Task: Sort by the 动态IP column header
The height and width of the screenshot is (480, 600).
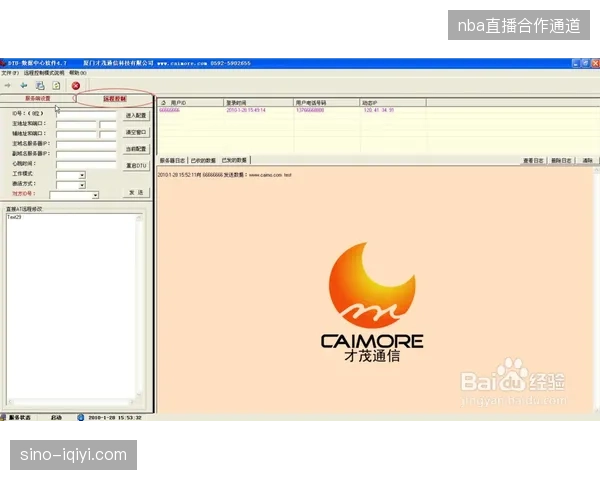Action: pyautogui.click(x=393, y=103)
